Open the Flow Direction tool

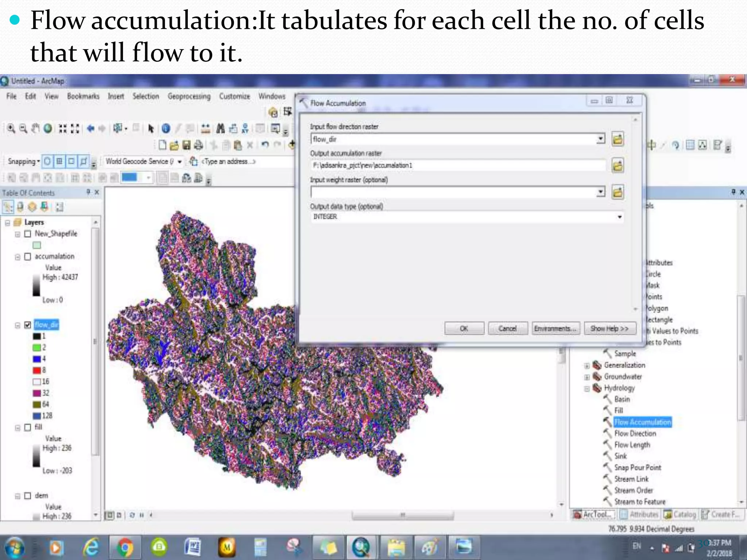(635, 433)
